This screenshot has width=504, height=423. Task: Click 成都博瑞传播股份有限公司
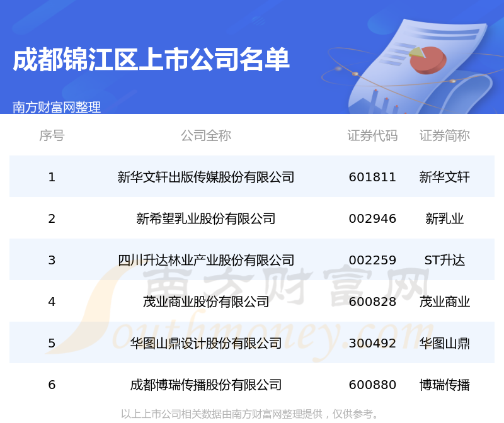coord(206,385)
